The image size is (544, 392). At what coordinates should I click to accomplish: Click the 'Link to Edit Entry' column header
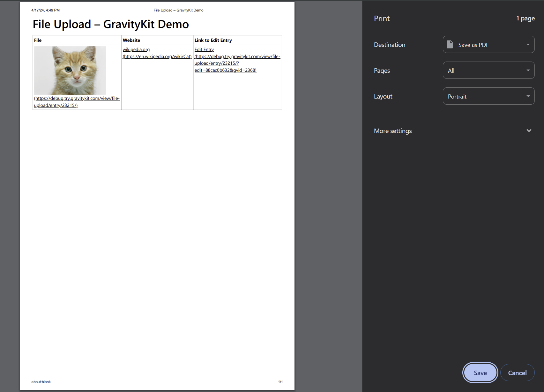click(213, 40)
